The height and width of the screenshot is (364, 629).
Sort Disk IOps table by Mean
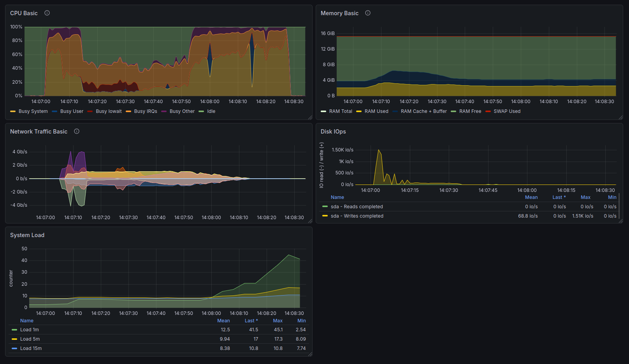click(x=531, y=197)
